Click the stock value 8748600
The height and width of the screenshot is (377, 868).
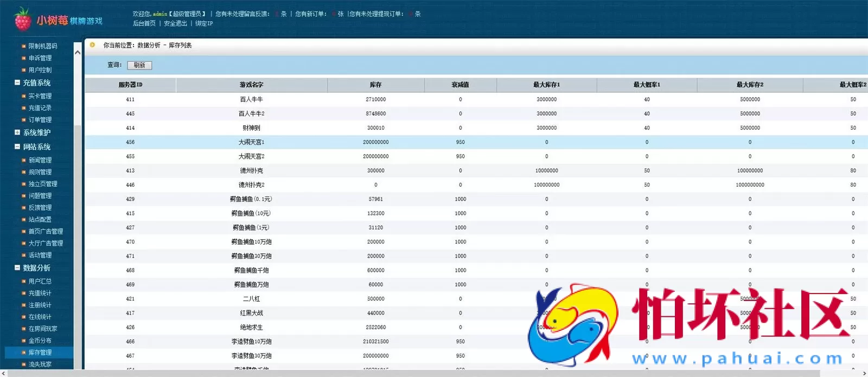375,114
